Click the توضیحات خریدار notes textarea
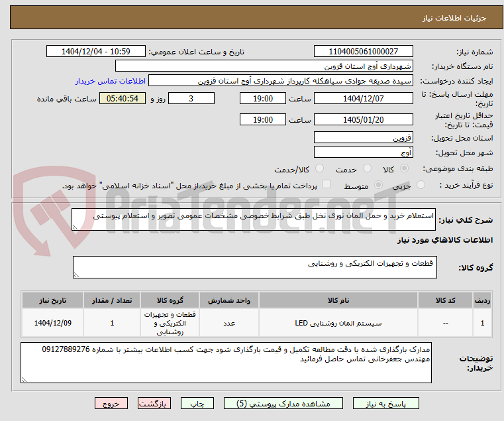The image size is (504, 421). pyautogui.click(x=226, y=363)
